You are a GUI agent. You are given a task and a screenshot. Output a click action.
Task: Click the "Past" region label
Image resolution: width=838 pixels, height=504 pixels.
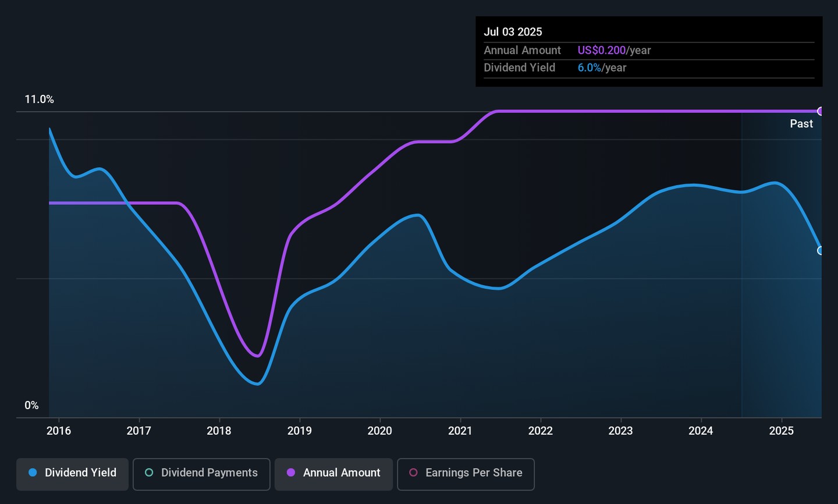click(801, 124)
